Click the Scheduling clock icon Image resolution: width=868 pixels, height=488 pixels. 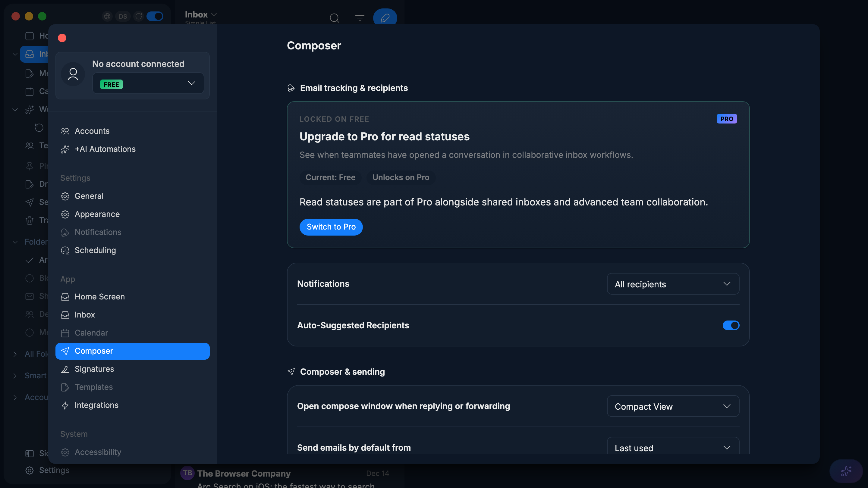point(65,250)
